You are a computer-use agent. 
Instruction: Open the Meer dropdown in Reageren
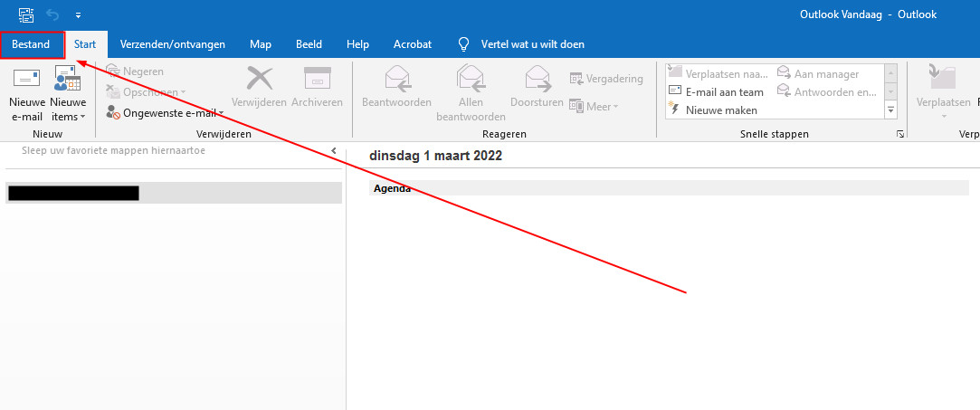click(x=593, y=107)
